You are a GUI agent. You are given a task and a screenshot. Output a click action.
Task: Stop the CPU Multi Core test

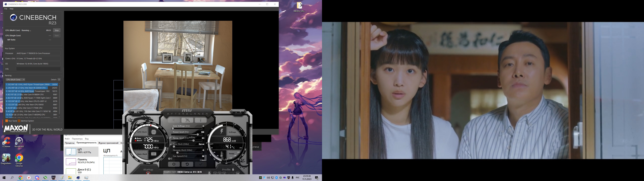tap(57, 30)
